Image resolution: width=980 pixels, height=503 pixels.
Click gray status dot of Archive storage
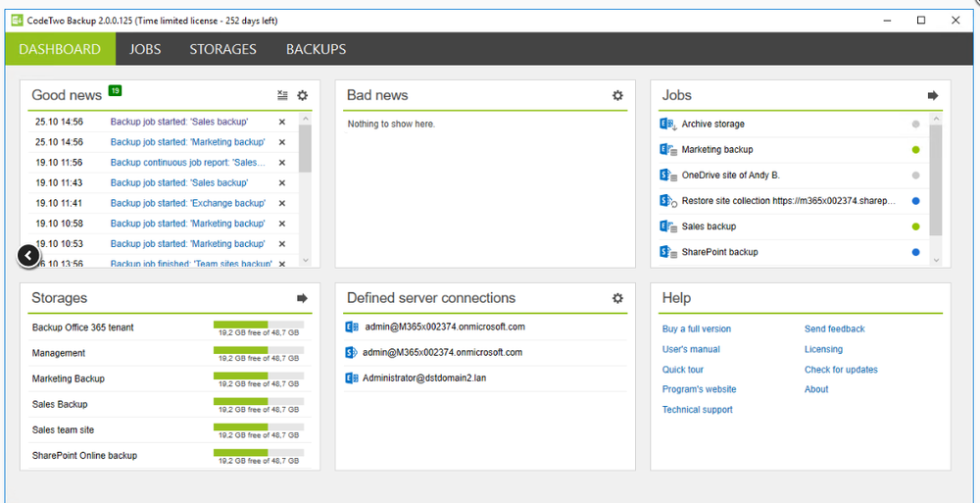click(915, 124)
